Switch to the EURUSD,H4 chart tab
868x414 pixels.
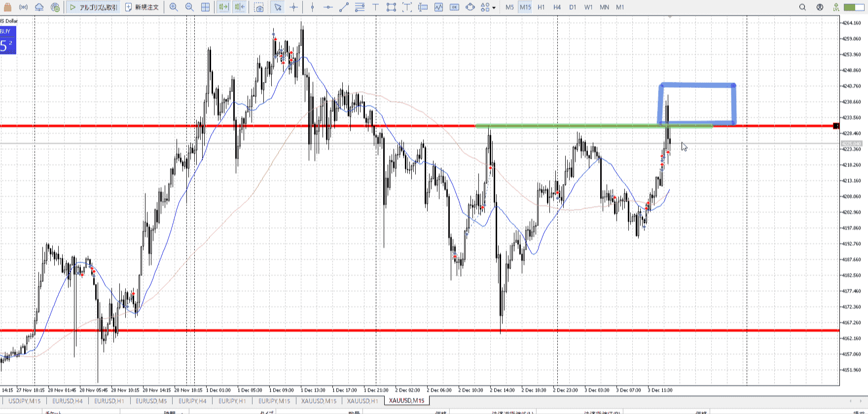point(68,401)
